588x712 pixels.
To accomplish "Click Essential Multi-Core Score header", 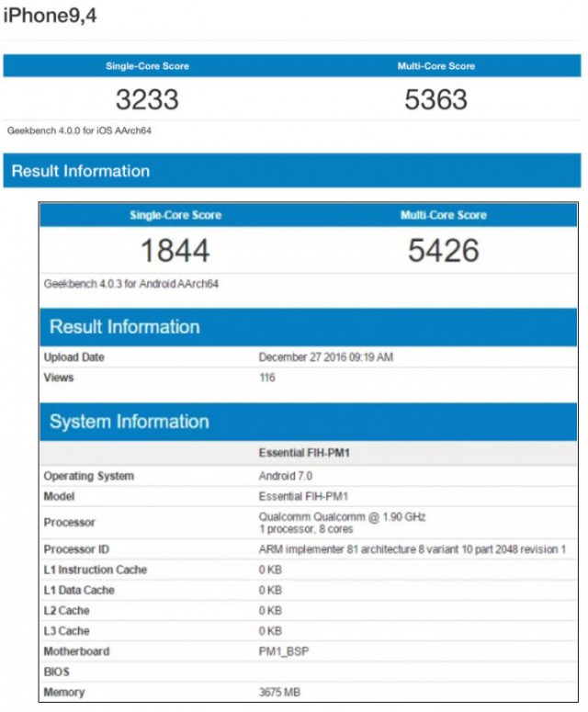I will pyautogui.click(x=443, y=215).
